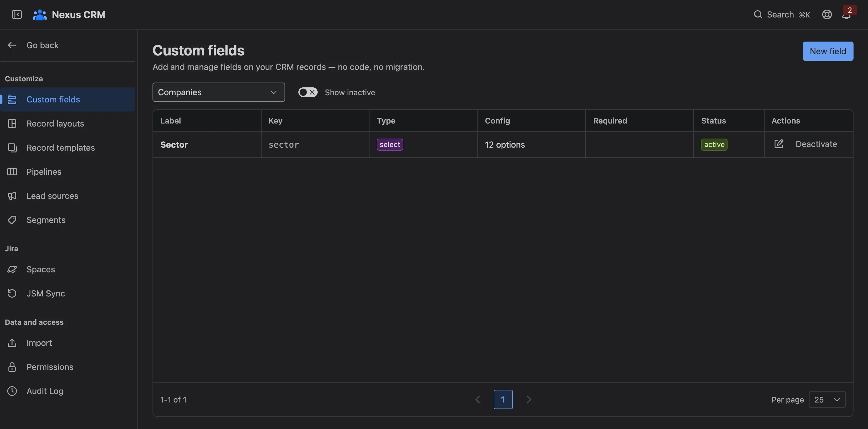This screenshot has height=429, width=868.
Task: Click the Record templates icon
Action: click(x=12, y=148)
